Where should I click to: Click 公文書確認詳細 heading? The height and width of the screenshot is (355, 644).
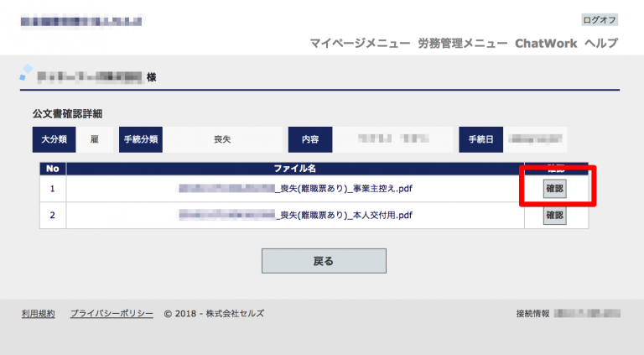pos(67,114)
